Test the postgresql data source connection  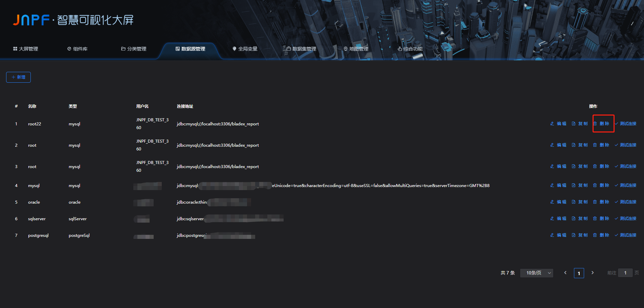(625, 235)
